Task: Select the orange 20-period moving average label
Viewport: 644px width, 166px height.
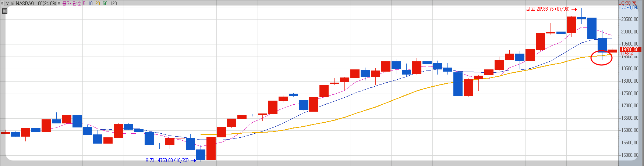Action: 98,3
